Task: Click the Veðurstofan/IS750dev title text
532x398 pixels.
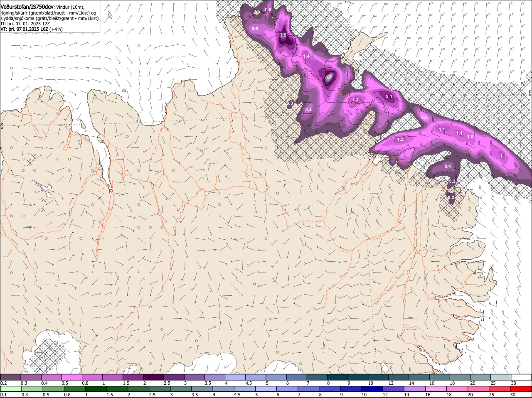Action: [27, 7]
